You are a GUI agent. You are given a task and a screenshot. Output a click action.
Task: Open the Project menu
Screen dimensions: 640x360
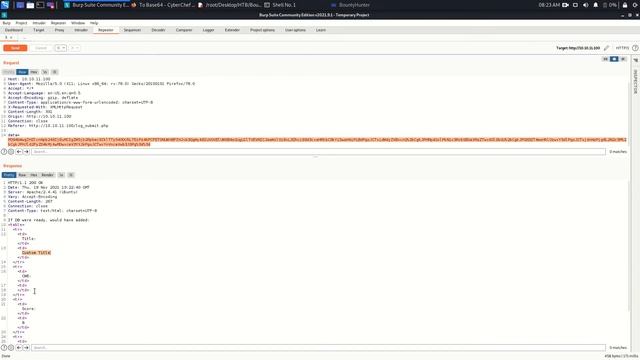coord(21,23)
